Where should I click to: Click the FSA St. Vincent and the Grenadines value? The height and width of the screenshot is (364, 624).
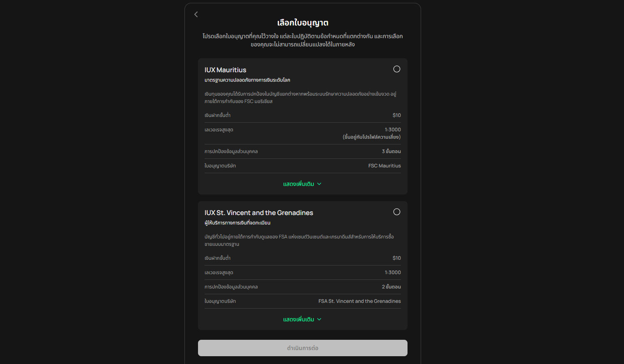coord(359,301)
